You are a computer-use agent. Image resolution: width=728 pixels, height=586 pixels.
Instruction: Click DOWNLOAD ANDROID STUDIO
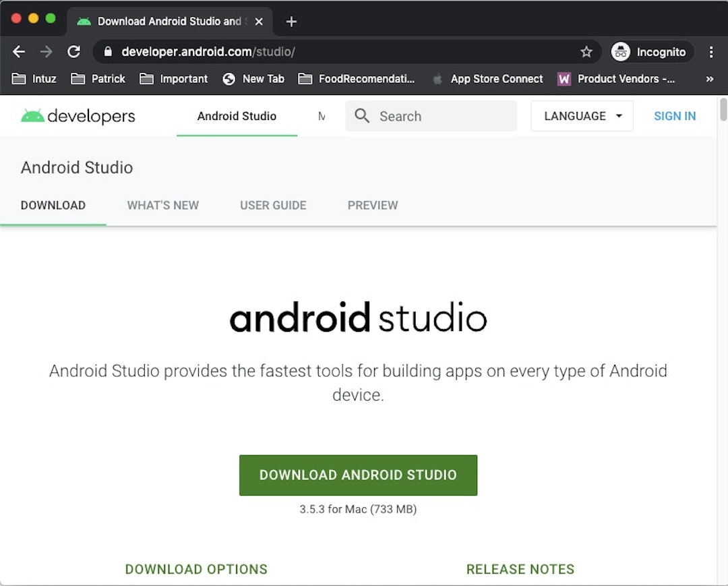358,475
